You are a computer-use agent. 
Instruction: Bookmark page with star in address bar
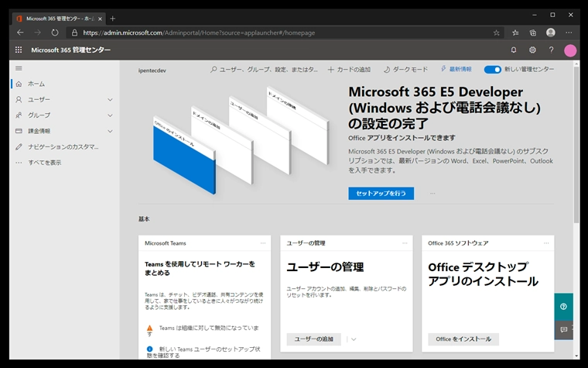pyautogui.click(x=497, y=33)
